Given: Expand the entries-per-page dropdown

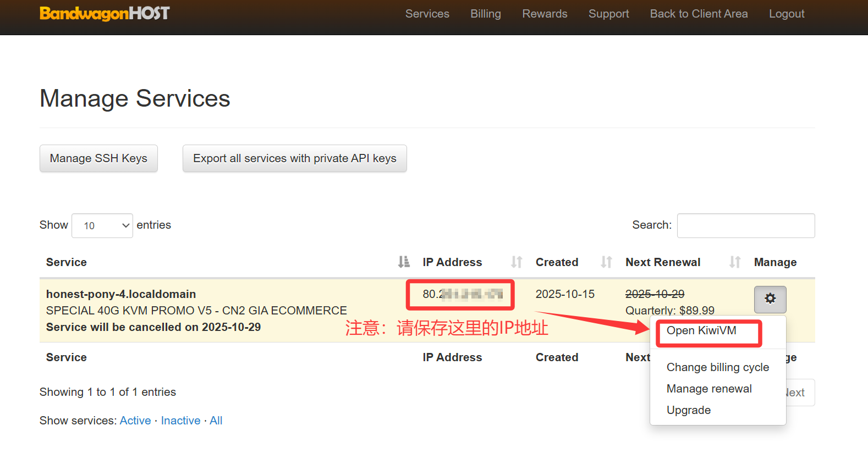Looking at the screenshot, I should (102, 225).
